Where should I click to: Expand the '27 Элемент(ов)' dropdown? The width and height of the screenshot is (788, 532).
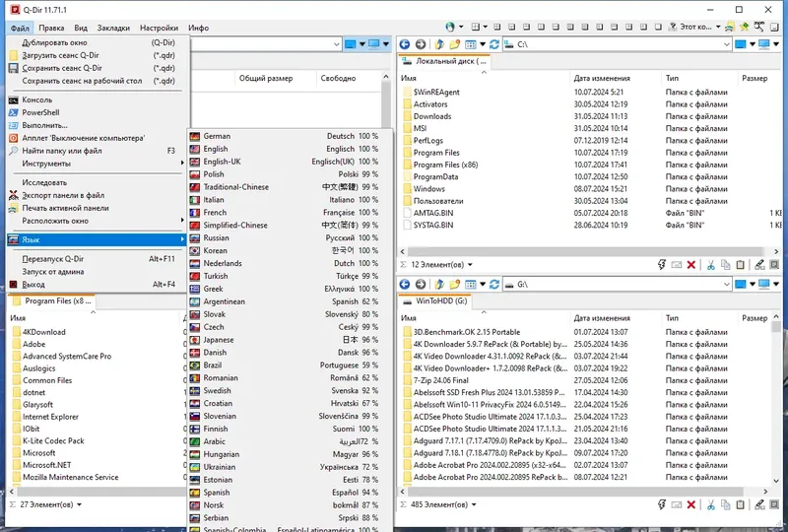(x=79, y=504)
